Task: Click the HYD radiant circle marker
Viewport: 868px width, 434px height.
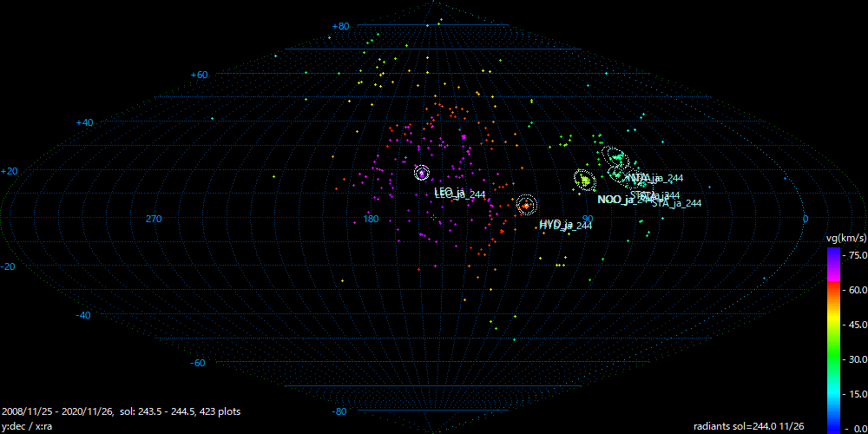Action: coord(527,205)
